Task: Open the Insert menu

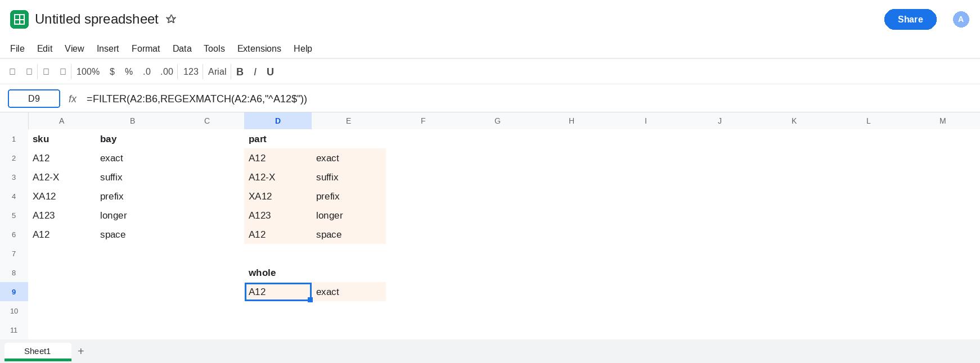Action: tap(107, 48)
